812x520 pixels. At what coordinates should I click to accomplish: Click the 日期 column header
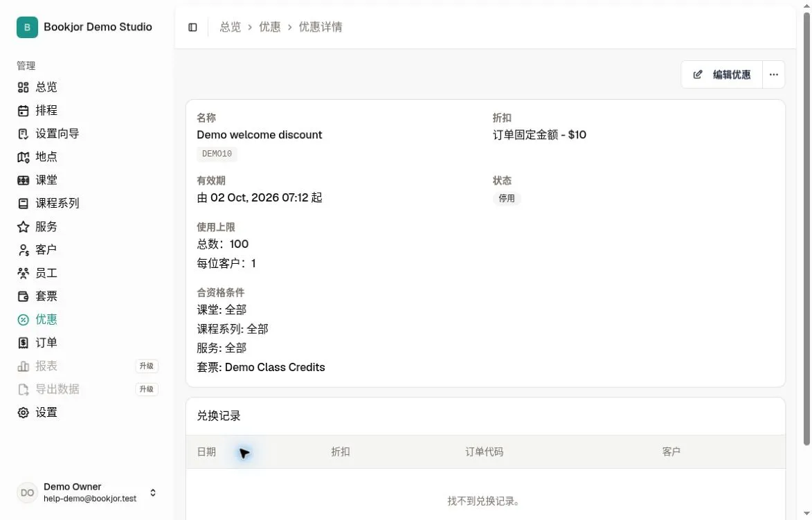(206, 452)
